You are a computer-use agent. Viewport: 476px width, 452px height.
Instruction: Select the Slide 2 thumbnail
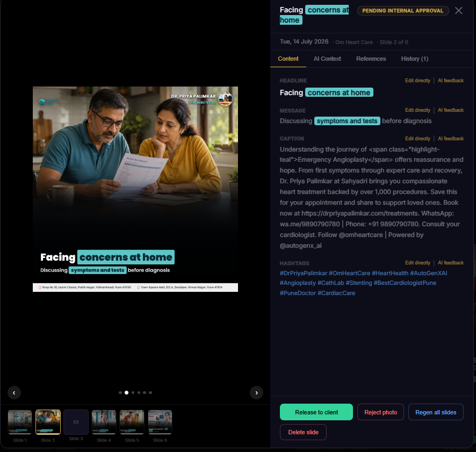point(48,422)
